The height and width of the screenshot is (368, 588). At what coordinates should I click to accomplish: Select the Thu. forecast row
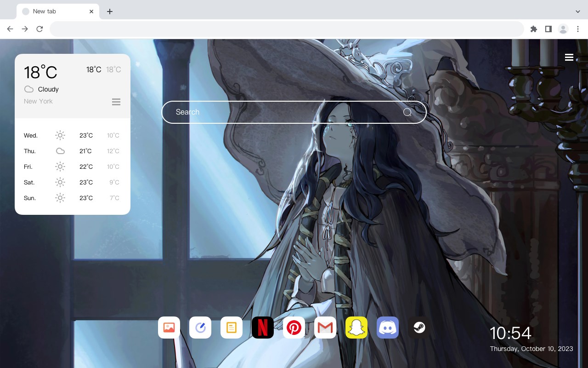(x=73, y=151)
